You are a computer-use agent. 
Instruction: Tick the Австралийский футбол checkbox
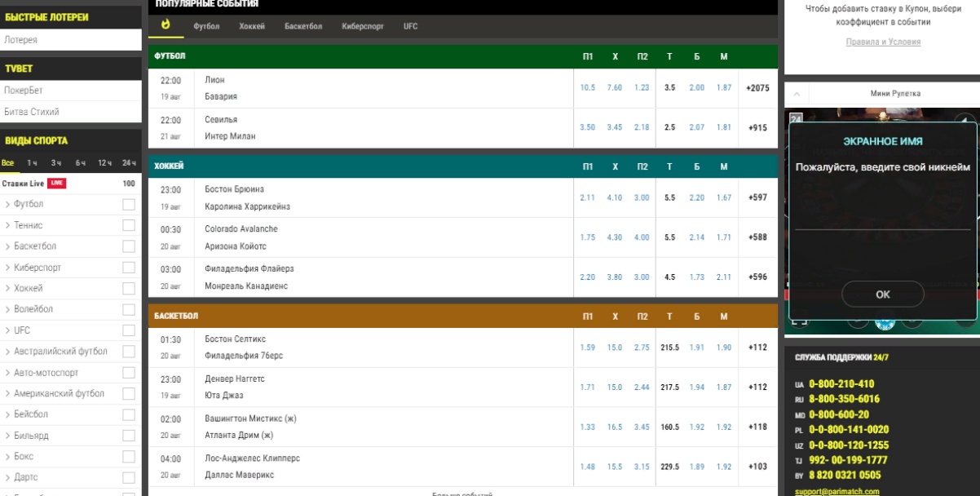click(129, 352)
